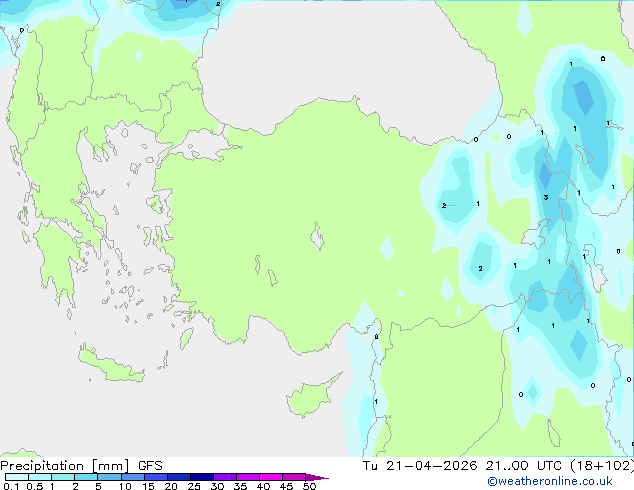
Task: Select the 40–45 mm magenta legend swatch
Action: [x=271, y=477]
